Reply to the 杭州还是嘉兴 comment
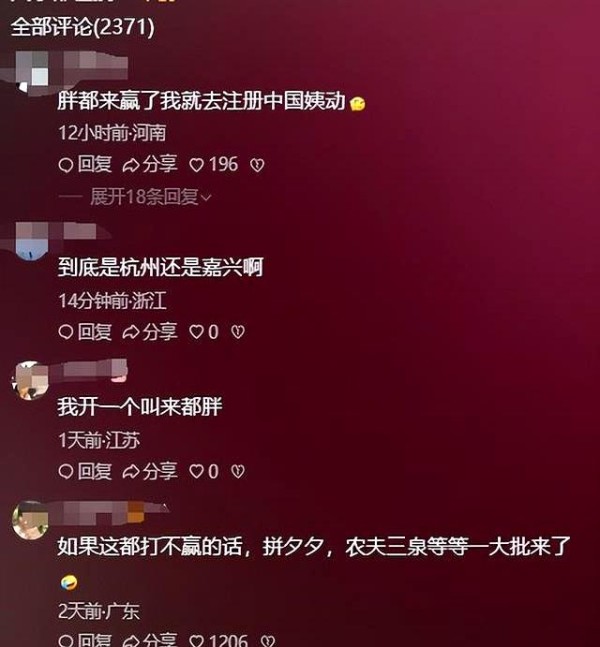This screenshot has height=647, width=600. pos(85,332)
